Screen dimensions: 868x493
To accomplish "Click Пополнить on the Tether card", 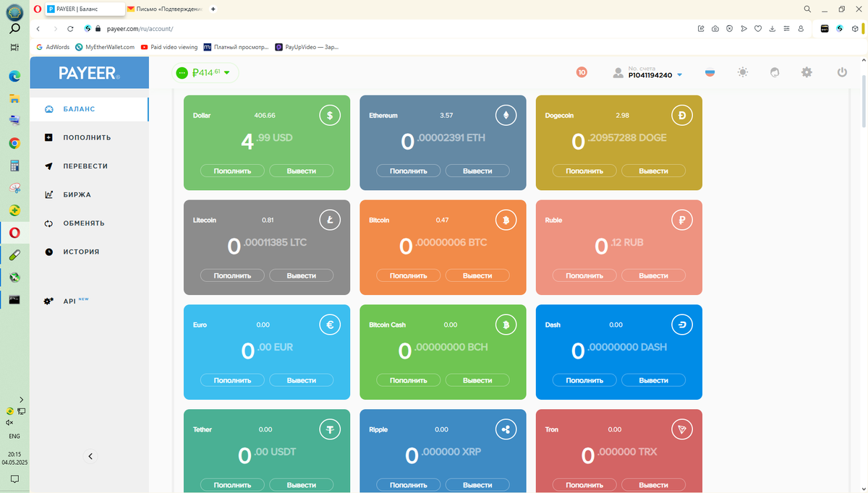I will pyautogui.click(x=232, y=485).
